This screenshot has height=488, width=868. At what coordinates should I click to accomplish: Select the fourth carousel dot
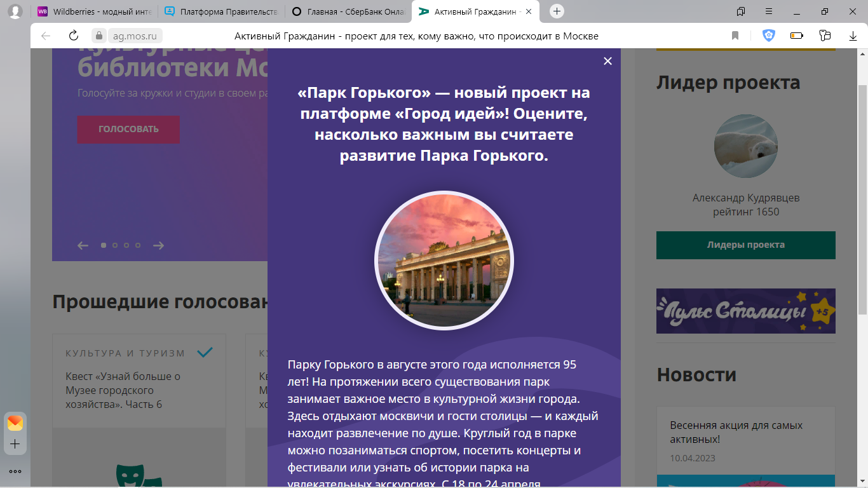pyautogui.click(x=138, y=245)
